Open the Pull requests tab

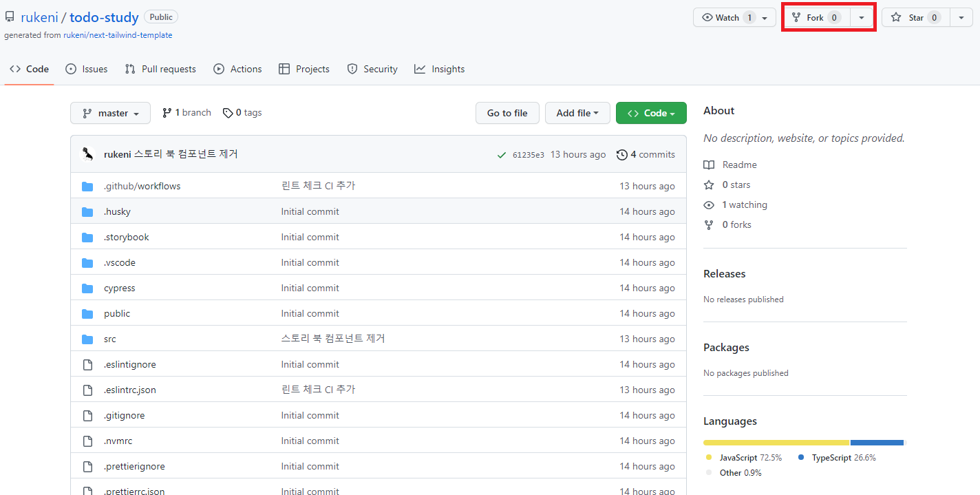(x=160, y=69)
